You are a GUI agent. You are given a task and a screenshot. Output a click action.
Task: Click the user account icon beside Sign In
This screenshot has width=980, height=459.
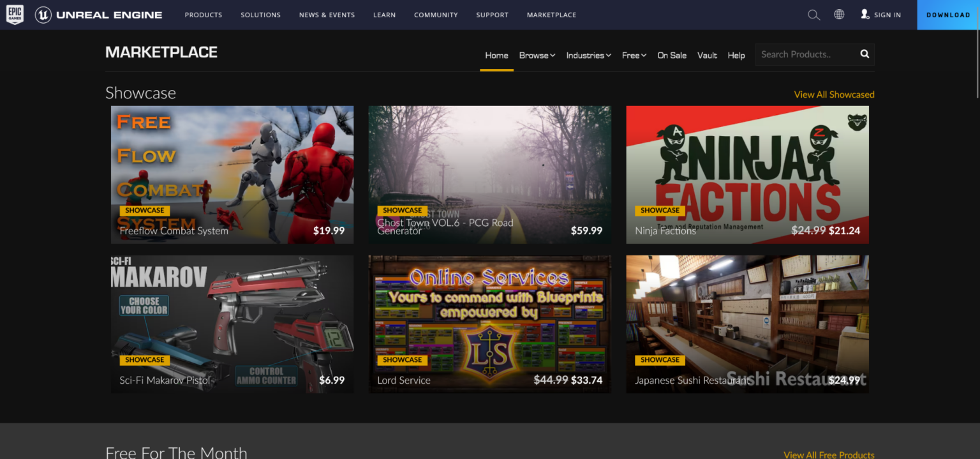pos(865,14)
